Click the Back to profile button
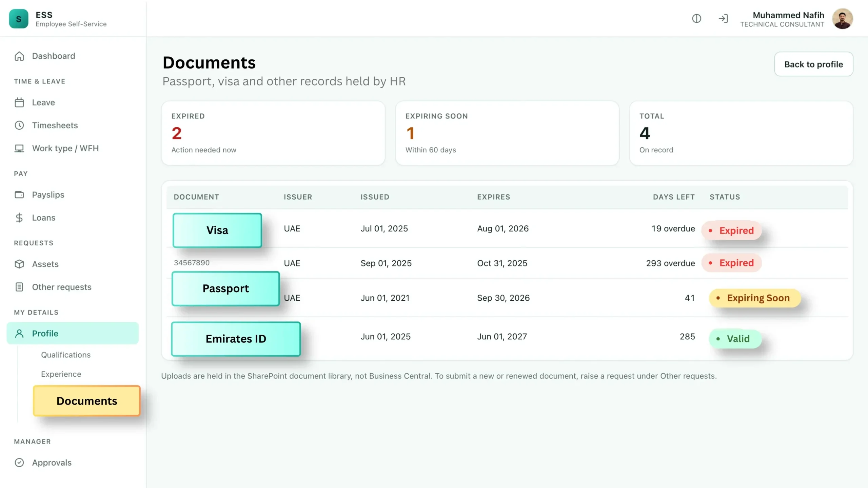The height and width of the screenshot is (488, 868). [x=813, y=64]
